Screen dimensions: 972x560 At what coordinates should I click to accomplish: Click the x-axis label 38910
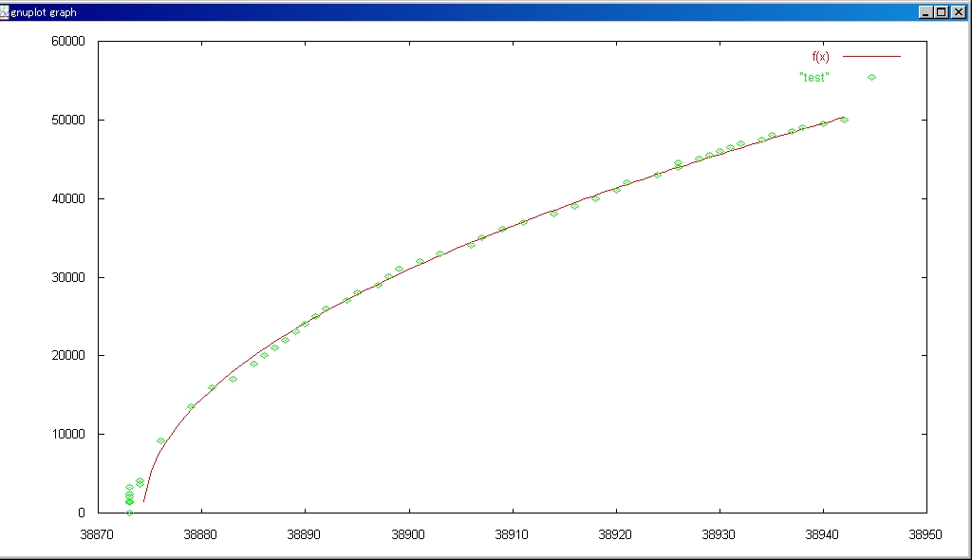[512, 534]
